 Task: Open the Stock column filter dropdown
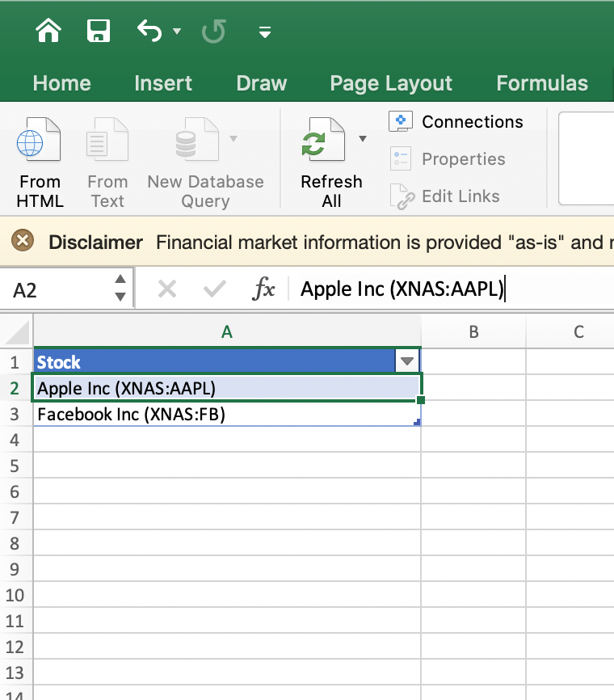pyautogui.click(x=407, y=361)
